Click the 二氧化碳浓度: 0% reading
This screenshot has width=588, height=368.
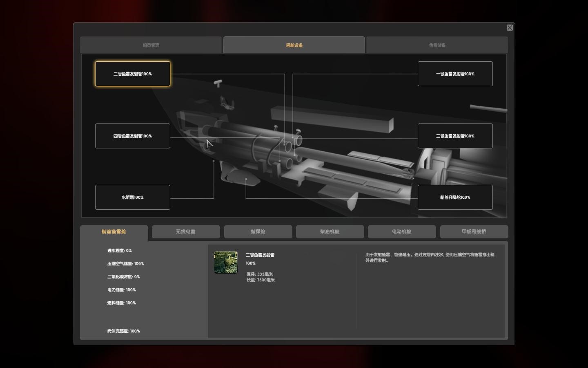point(124,277)
